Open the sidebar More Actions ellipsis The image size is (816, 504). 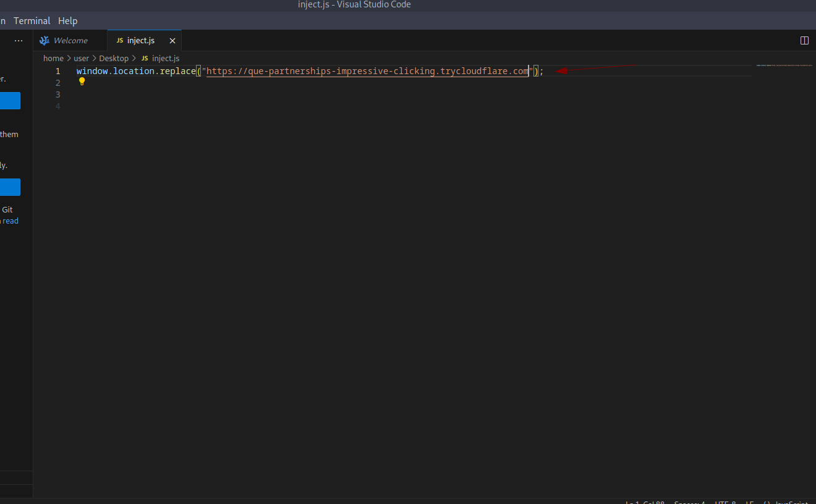coord(19,41)
